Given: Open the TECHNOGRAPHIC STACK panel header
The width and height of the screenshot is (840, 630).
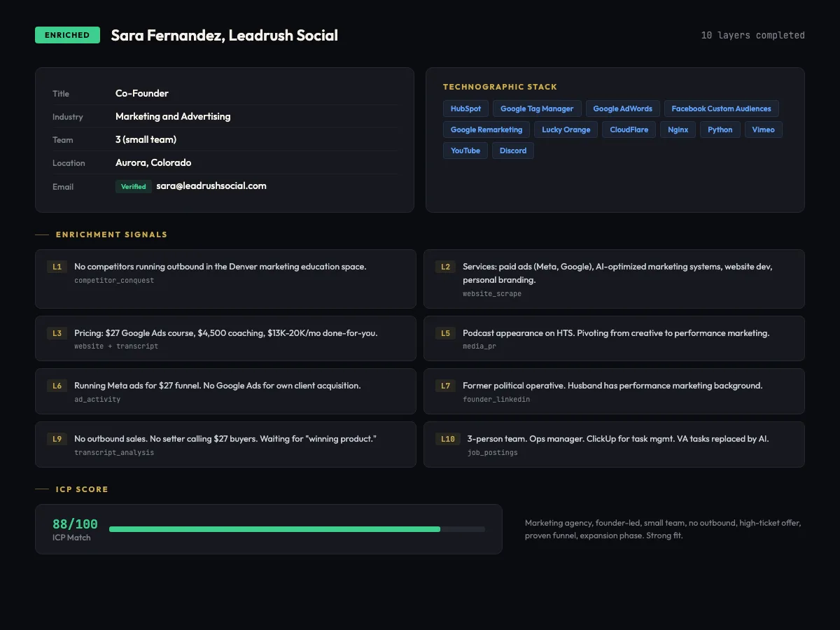Looking at the screenshot, I should pos(499,87).
